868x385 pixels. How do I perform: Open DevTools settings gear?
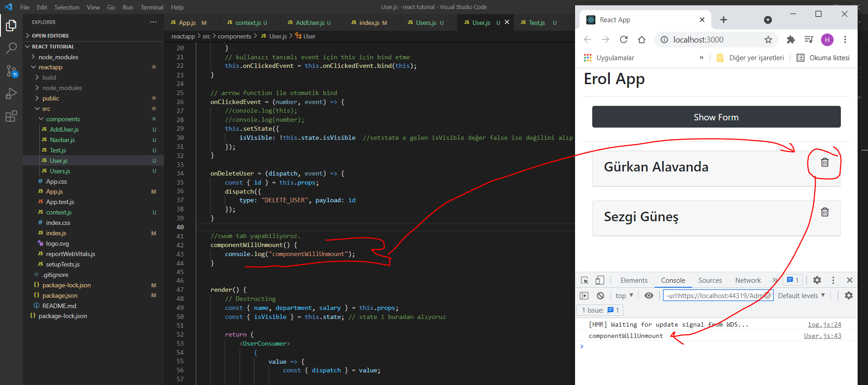tap(817, 280)
